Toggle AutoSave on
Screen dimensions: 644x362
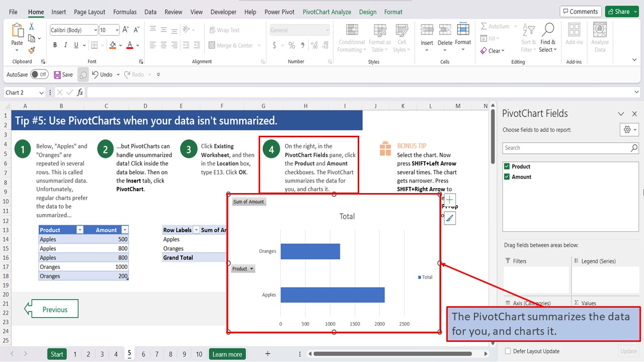[x=39, y=74]
